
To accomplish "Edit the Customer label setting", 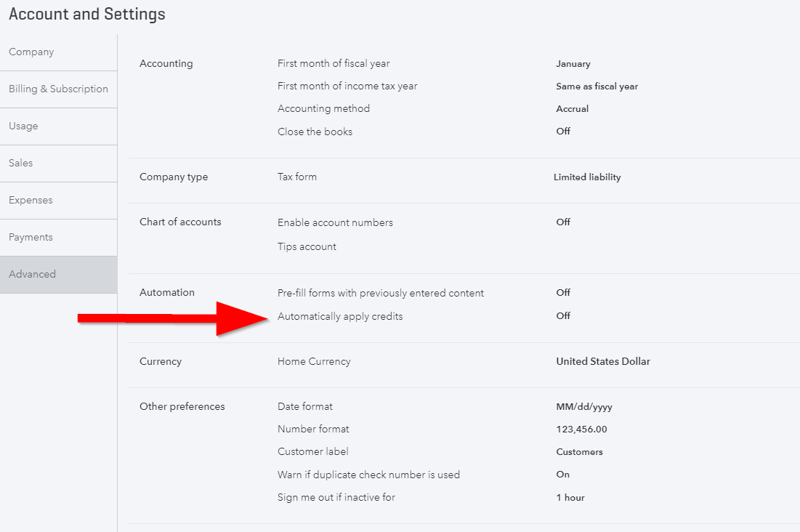I will pyautogui.click(x=312, y=451).
